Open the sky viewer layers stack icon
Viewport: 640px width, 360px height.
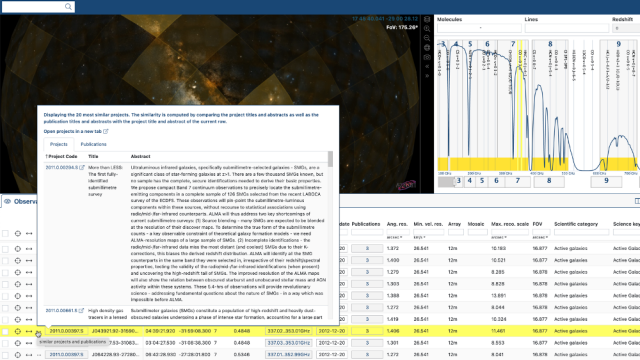(x=427, y=19)
